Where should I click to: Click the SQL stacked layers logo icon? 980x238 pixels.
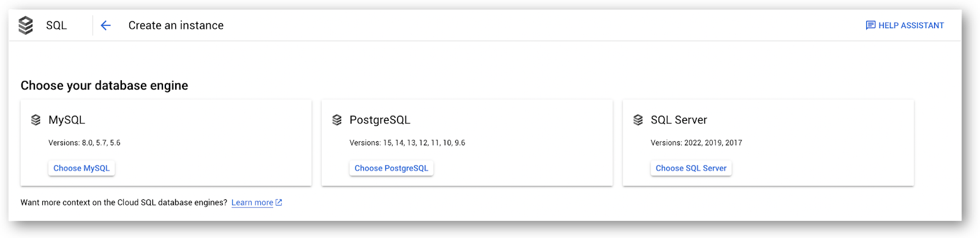(26, 25)
